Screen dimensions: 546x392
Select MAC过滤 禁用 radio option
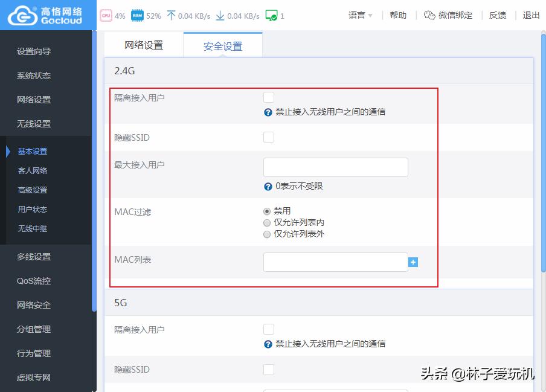pos(267,211)
